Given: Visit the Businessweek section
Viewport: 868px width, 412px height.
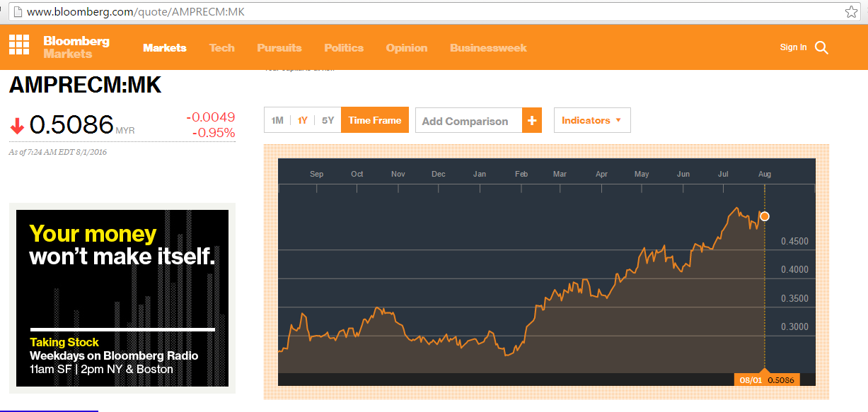Looking at the screenshot, I should [488, 48].
